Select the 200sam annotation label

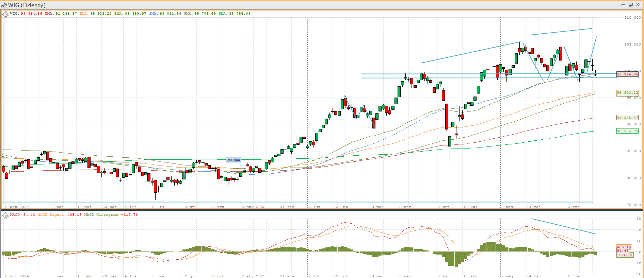coord(233,160)
